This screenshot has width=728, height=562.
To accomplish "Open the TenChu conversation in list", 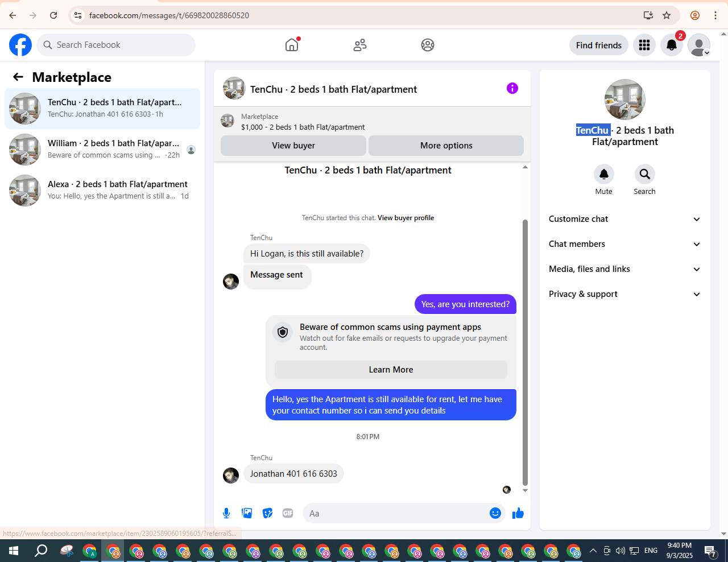I will tap(102, 109).
